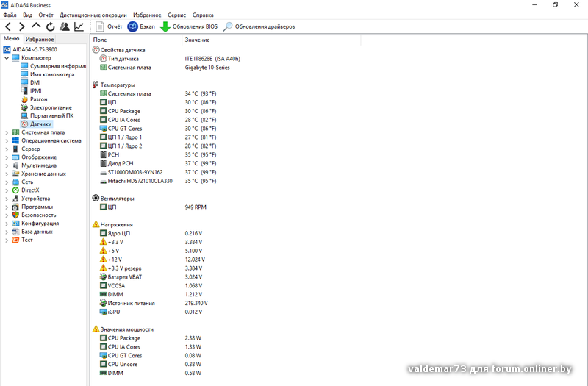The image size is (588, 386).
Task: Click the Тест tree icon
Action: tap(15, 240)
